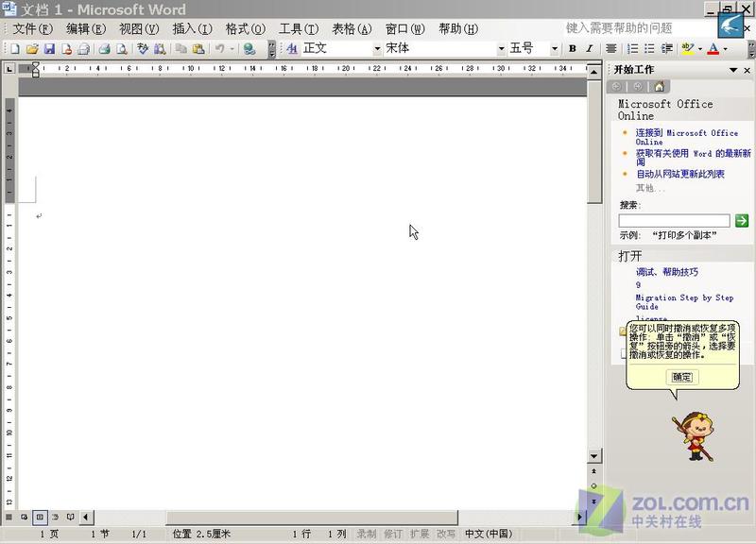
Task: Switch to Outline view button
Action: [55, 517]
